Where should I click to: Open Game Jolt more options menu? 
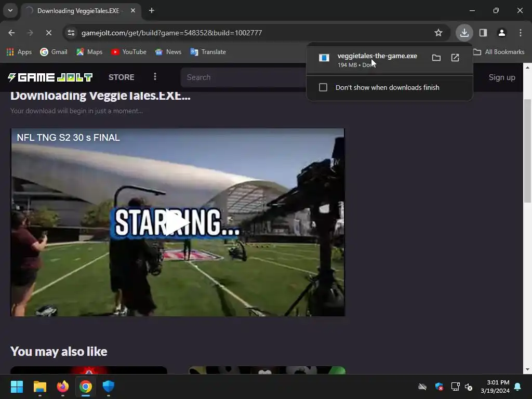click(x=155, y=77)
